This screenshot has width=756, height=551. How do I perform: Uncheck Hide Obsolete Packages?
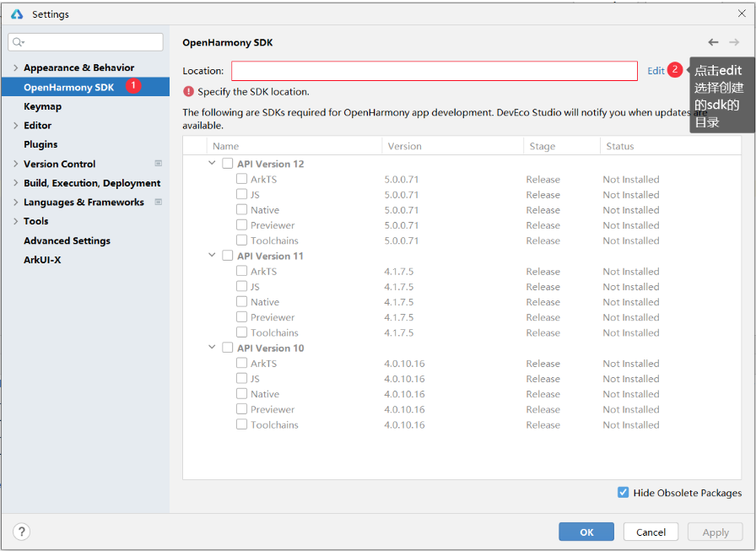point(623,492)
